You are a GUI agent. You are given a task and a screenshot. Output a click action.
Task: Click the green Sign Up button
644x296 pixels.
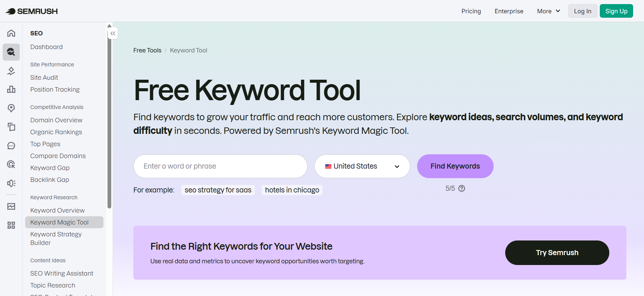tap(616, 11)
